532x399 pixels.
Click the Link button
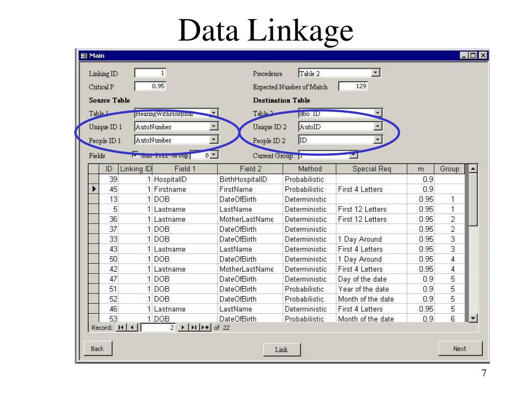[x=282, y=350]
